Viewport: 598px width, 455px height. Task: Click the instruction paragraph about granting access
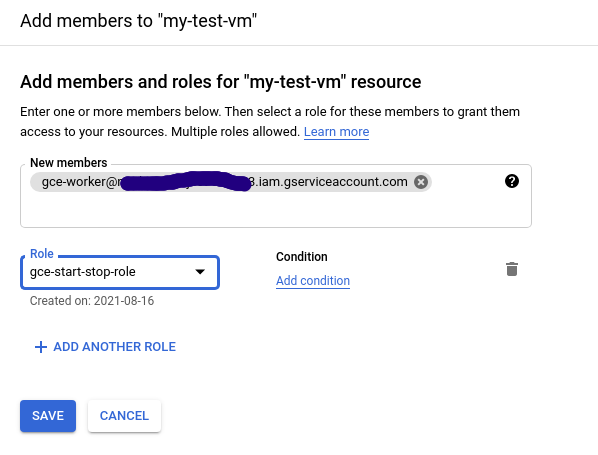tap(270, 122)
